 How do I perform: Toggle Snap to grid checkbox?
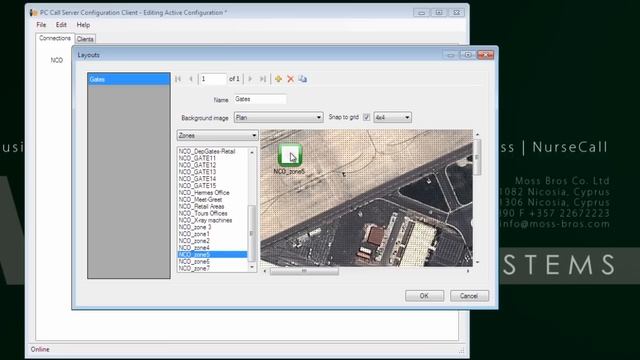coord(367,118)
